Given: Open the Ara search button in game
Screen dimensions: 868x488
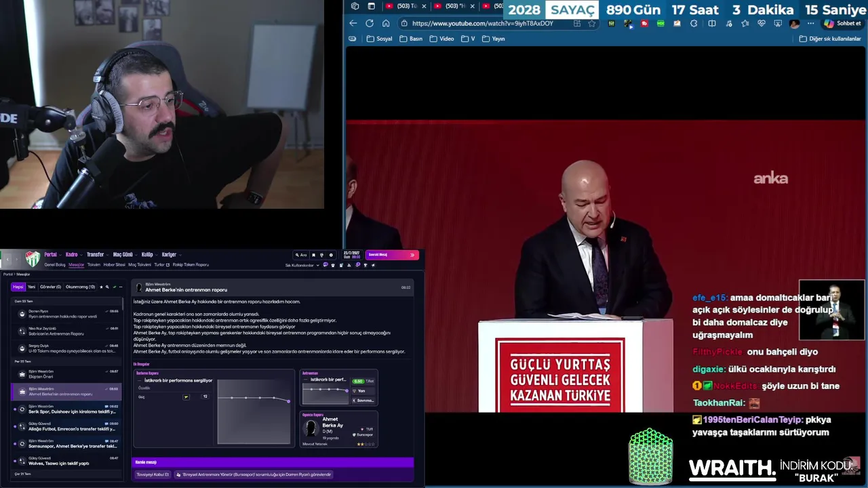Looking at the screenshot, I should point(301,255).
